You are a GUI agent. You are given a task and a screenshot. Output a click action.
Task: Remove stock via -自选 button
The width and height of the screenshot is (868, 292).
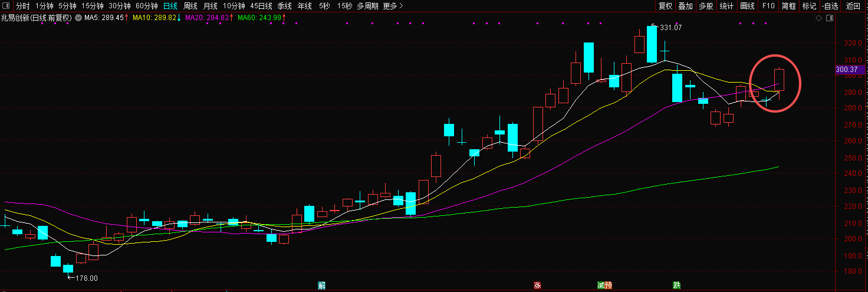click(830, 6)
